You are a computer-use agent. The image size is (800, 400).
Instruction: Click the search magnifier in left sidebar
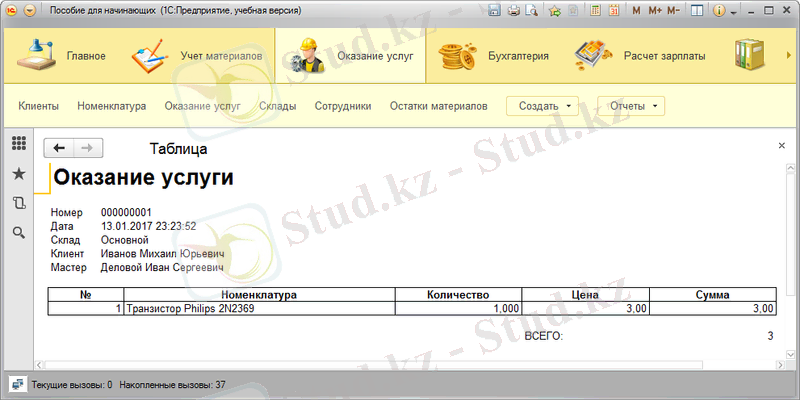19,233
